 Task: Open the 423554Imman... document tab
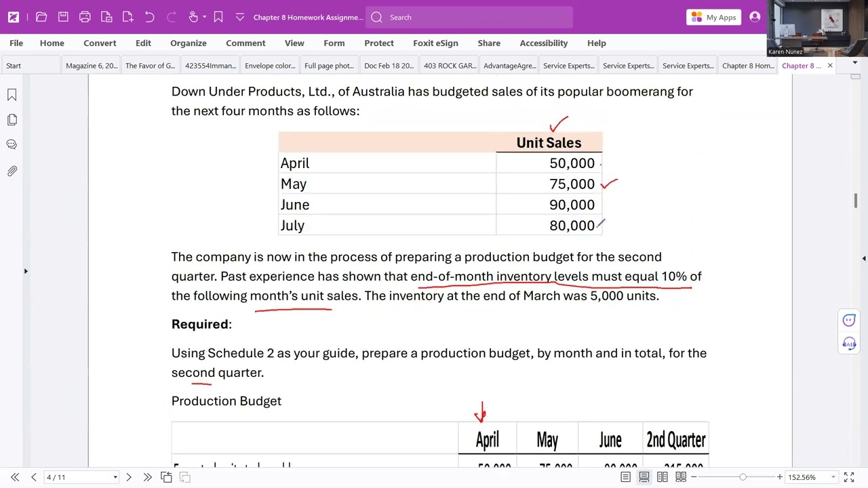coord(210,66)
